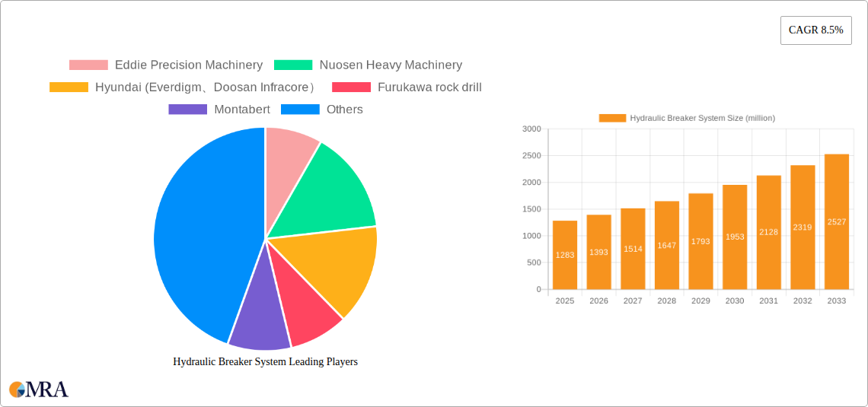Click the 2033 bar labeled 2527
The height and width of the screenshot is (407, 868).
(x=837, y=221)
